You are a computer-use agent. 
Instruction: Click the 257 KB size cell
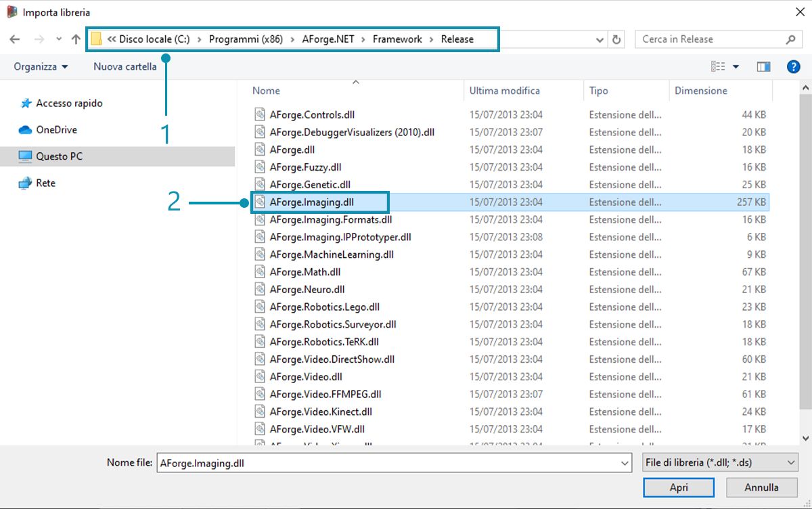pos(751,202)
